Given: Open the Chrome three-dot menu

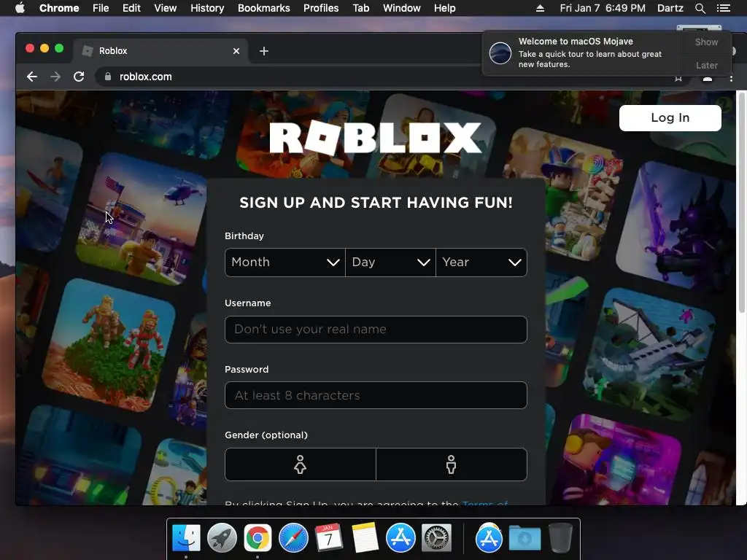Looking at the screenshot, I should [x=731, y=78].
